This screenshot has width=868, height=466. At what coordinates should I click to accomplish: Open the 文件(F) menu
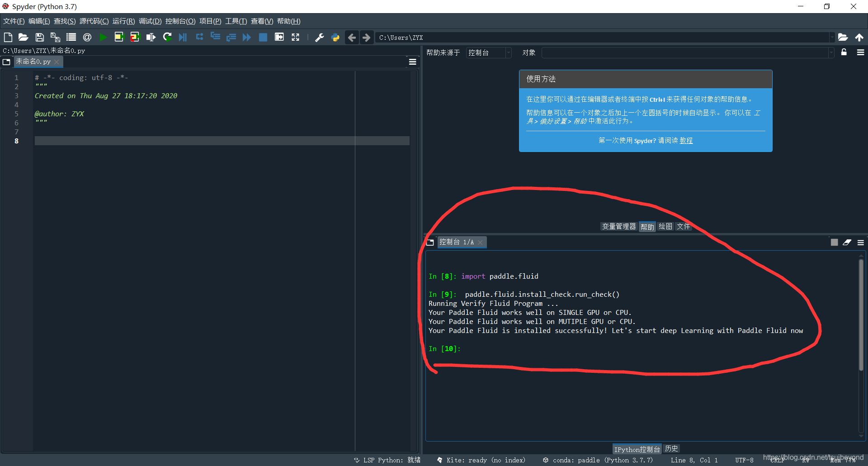[14, 21]
